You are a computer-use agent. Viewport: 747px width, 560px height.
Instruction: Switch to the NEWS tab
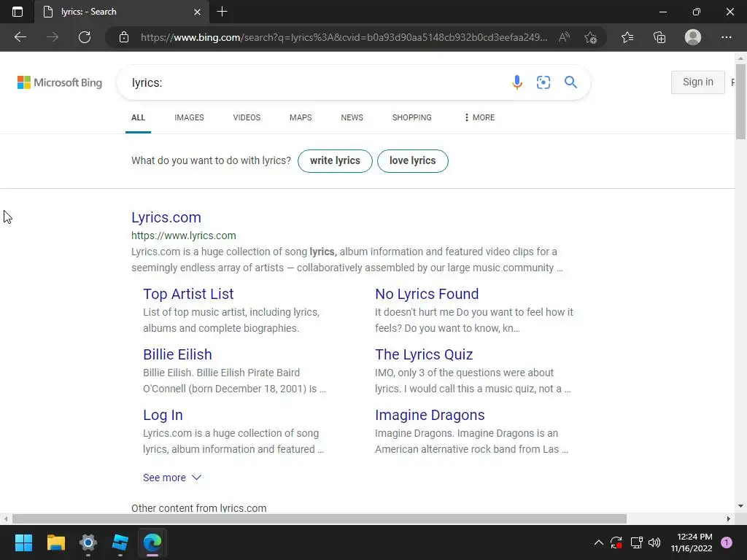[x=352, y=117]
